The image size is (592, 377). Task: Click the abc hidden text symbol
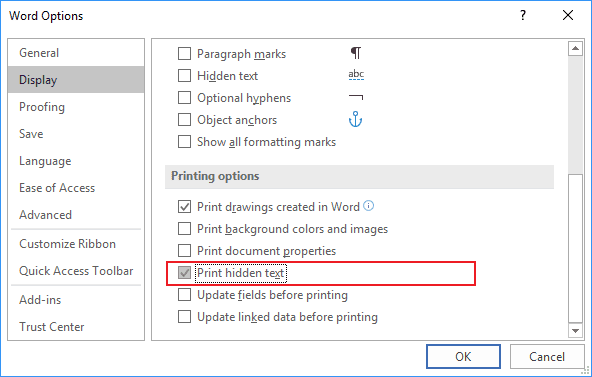tap(356, 75)
